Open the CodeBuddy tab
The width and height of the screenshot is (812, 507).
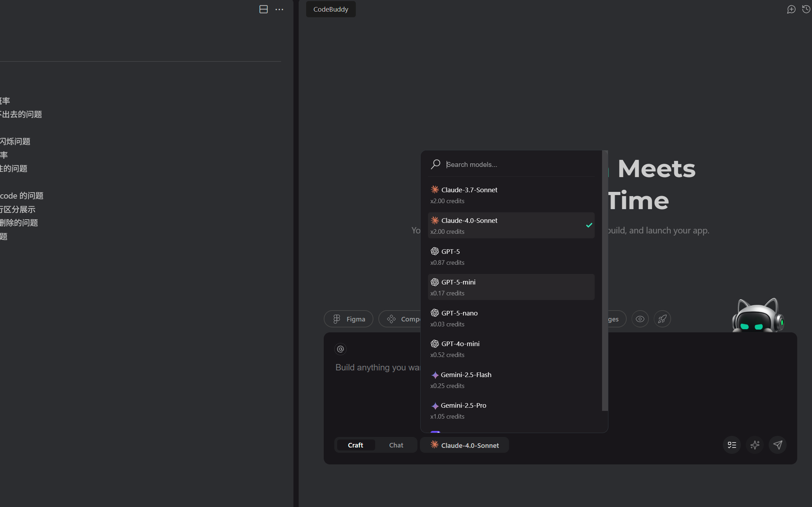330,10
